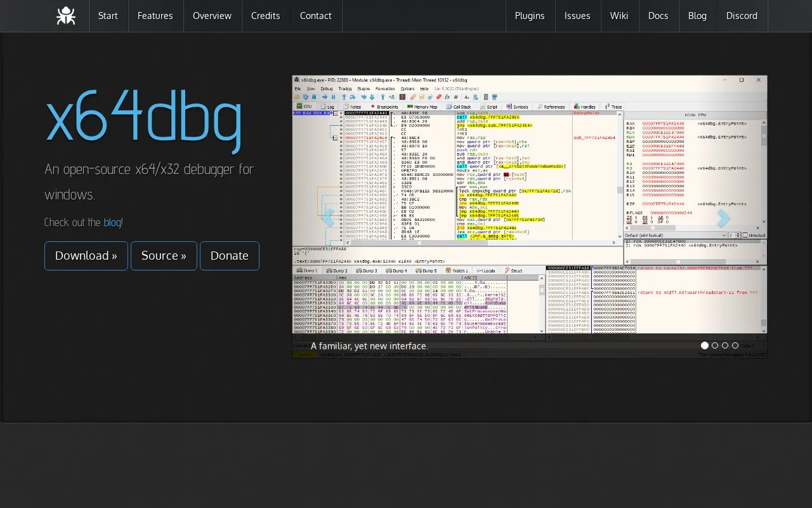Visit the Issues page
The height and width of the screenshot is (508, 812).
coord(577,16)
